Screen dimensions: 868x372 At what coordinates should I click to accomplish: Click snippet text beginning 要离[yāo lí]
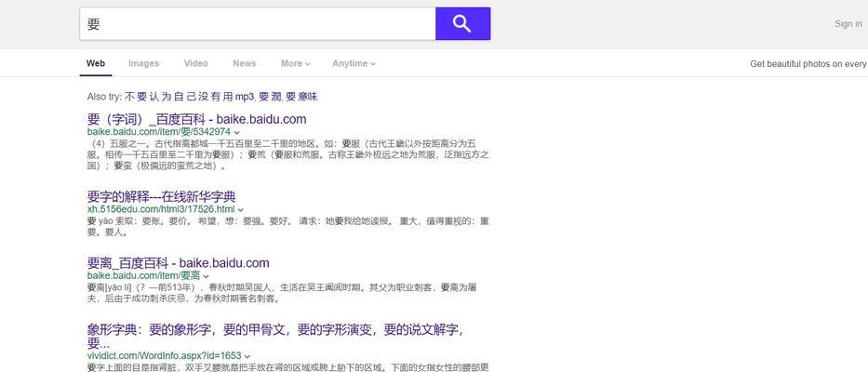tap(282, 293)
